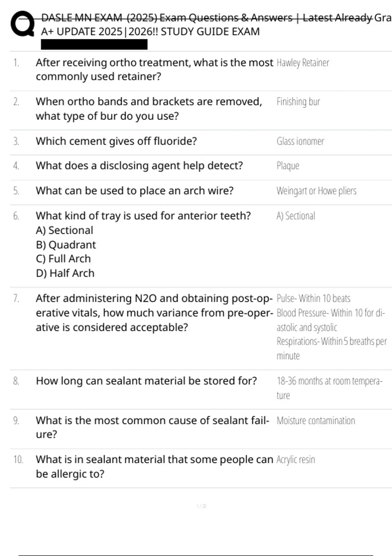Choose option D) Half Arch in question 6
The image size is (392, 556).
(65, 273)
